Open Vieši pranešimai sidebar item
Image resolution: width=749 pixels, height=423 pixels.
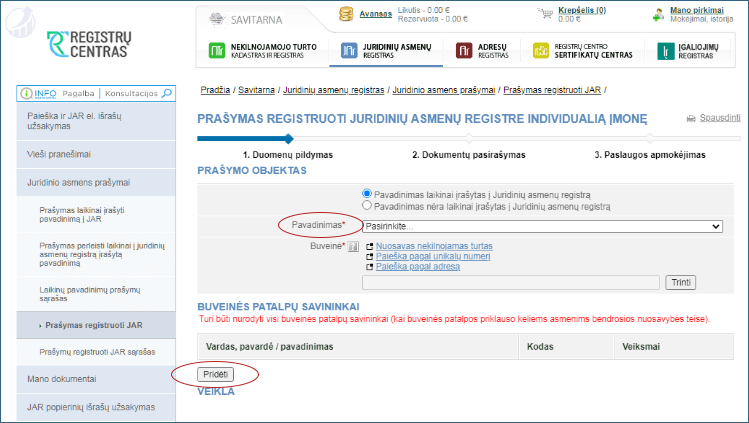[x=96, y=154]
